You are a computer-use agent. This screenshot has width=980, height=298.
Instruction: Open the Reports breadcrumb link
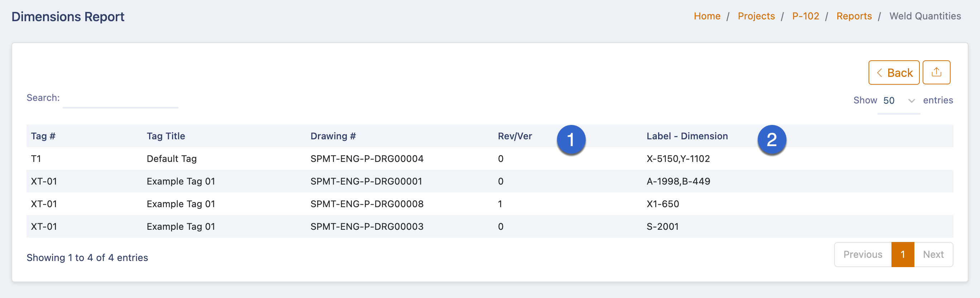tap(854, 16)
